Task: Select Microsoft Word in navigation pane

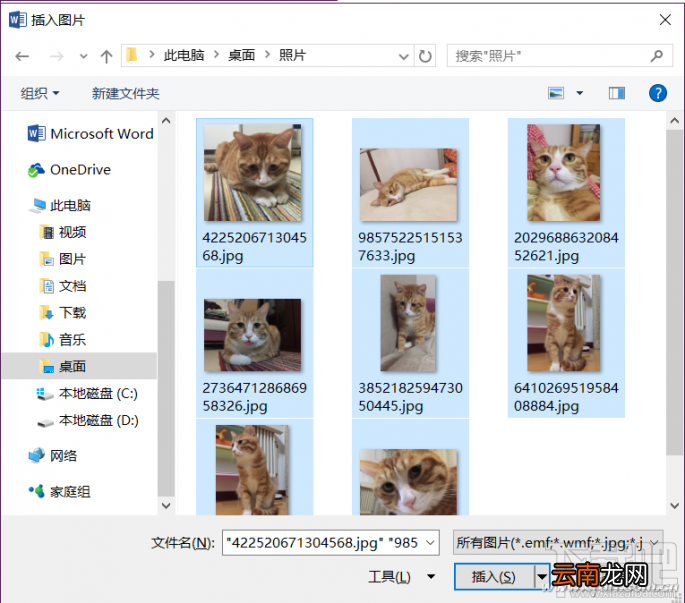Action: pyautogui.click(x=91, y=133)
